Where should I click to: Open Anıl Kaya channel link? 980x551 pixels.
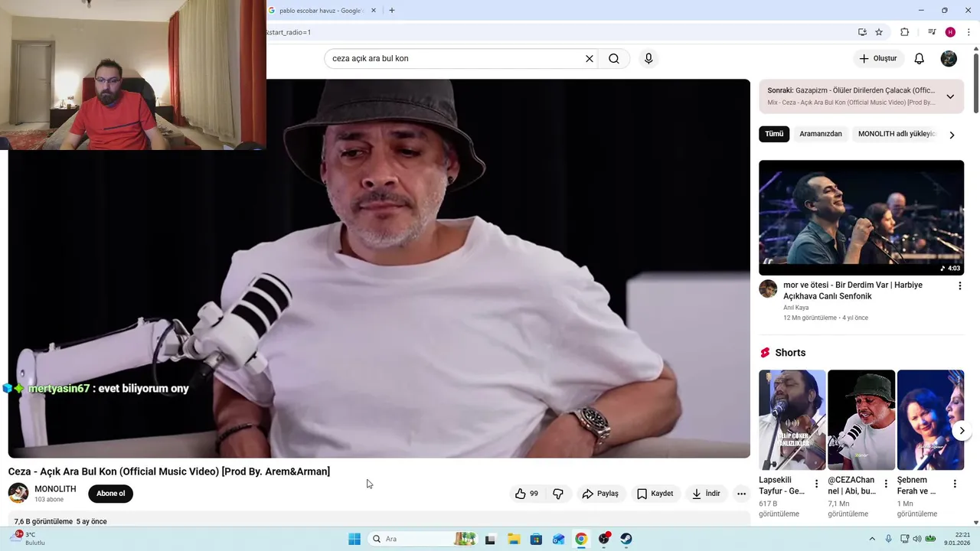coord(795,308)
